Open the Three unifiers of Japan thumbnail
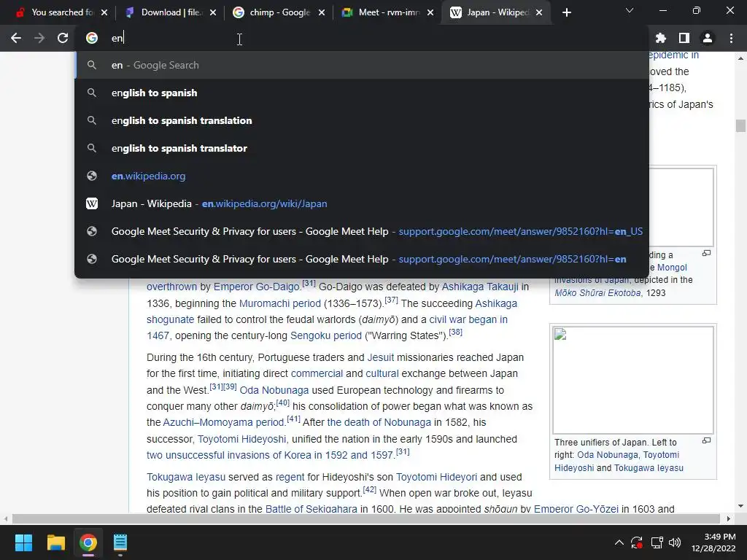The width and height of the screenshot is (747, 560). coord(633,380)
